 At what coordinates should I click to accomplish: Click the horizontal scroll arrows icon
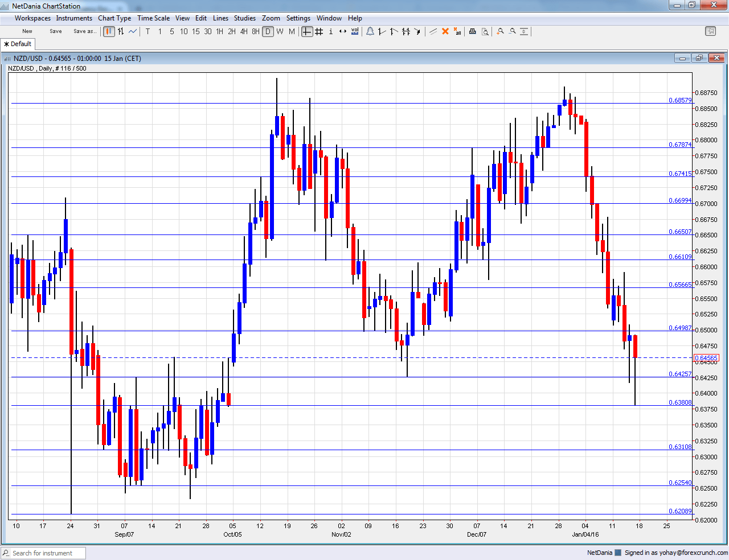click(x=343, y=31)
